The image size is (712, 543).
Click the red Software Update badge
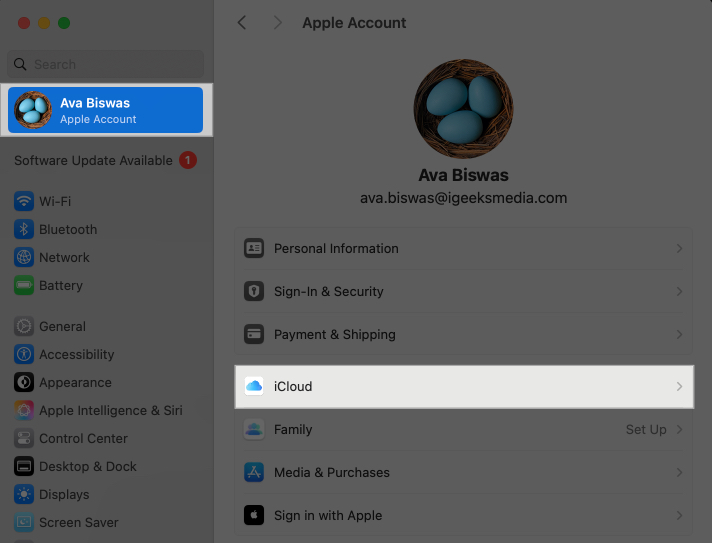(x=188, y=160)
